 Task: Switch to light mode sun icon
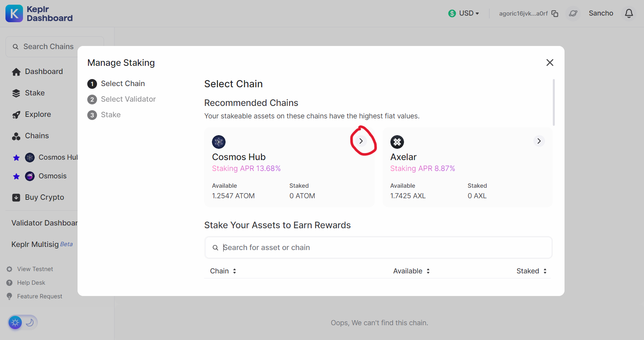pos(15,322)
